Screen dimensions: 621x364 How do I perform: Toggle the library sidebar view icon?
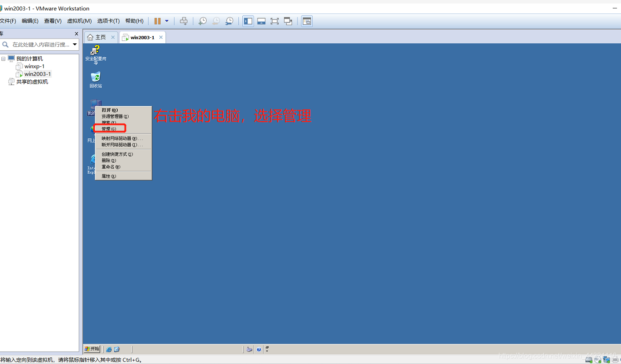click(248, 21)
